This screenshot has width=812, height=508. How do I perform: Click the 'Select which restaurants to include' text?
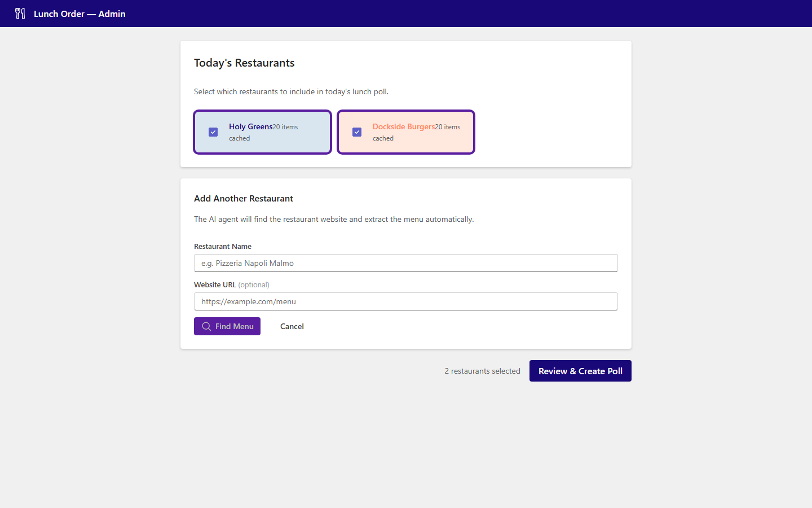click(x=291, y=91)
